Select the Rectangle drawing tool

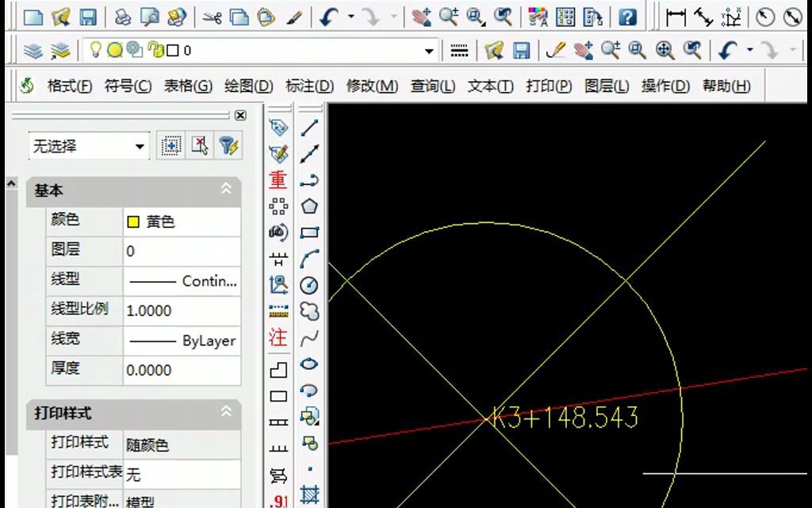pyautogui.click(x=309, y=230)
